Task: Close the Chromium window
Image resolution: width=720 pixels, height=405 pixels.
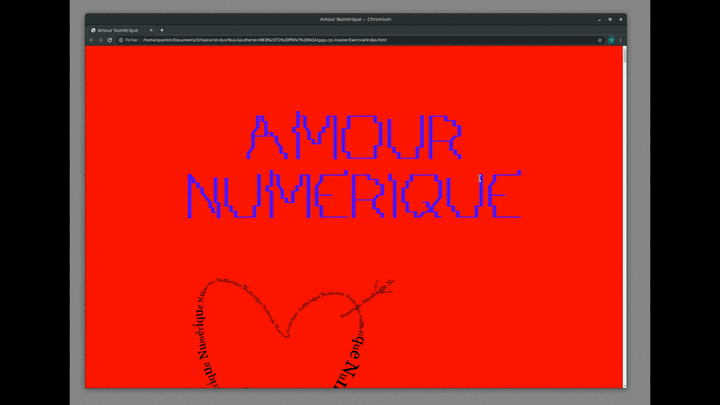Action: click(x=619, y=18)
